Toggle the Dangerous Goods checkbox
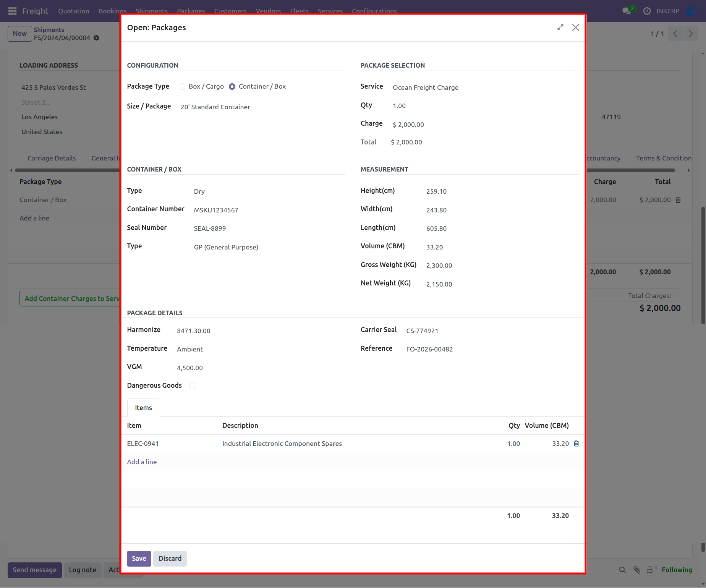The image size is (706, 588). point(193,386)
